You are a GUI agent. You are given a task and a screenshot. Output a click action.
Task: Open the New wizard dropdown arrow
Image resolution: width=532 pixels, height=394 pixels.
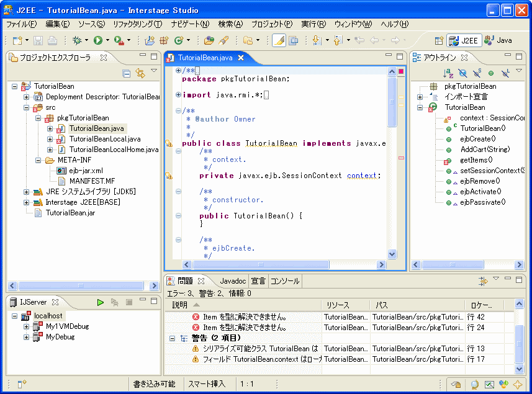tap(27, 41)
